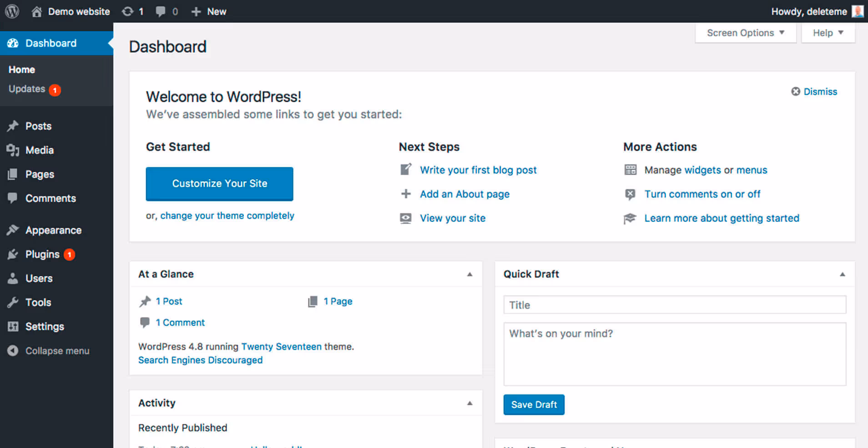The width and height of the screenshot is (868, 448).
Task: Click the home icon beside Demo website
Action: (x=37, y=11)
